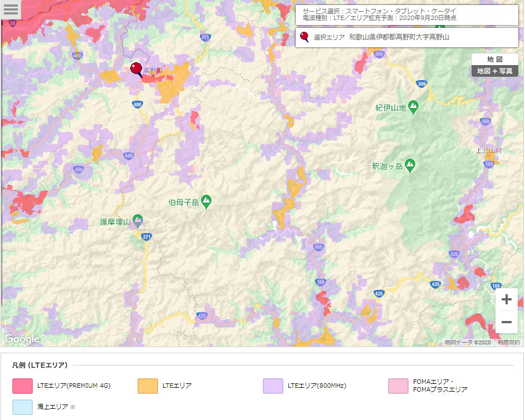This screenshot has width=525, height=420.
Task: Click the 紀伊山地 mountain icon
Action: (x=413, y=107)
